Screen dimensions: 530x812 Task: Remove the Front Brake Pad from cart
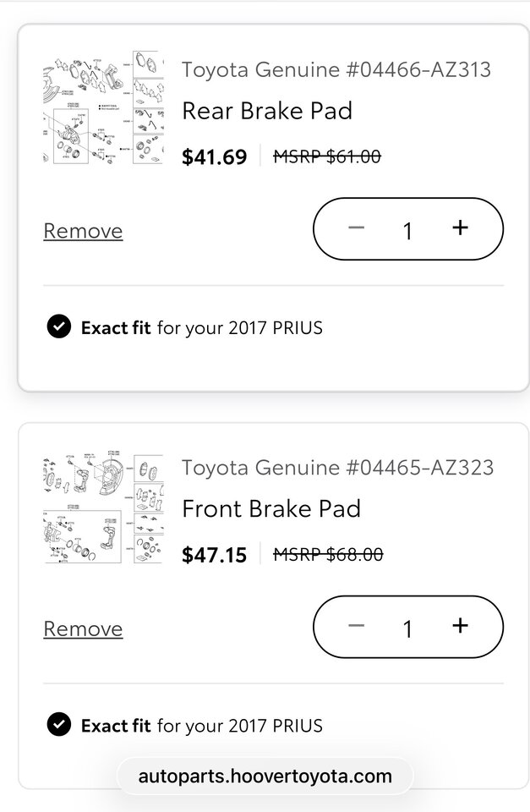pyautogui.click(x=83, y=628)
